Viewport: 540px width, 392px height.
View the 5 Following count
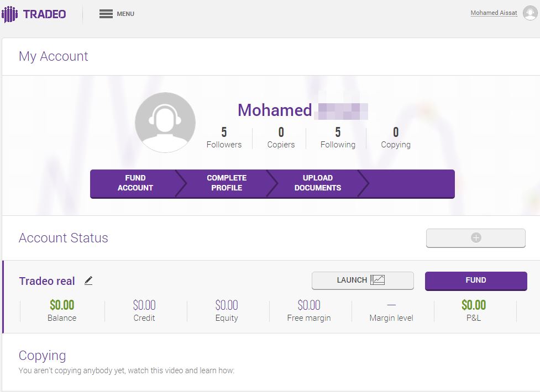(x=338, y=137)
